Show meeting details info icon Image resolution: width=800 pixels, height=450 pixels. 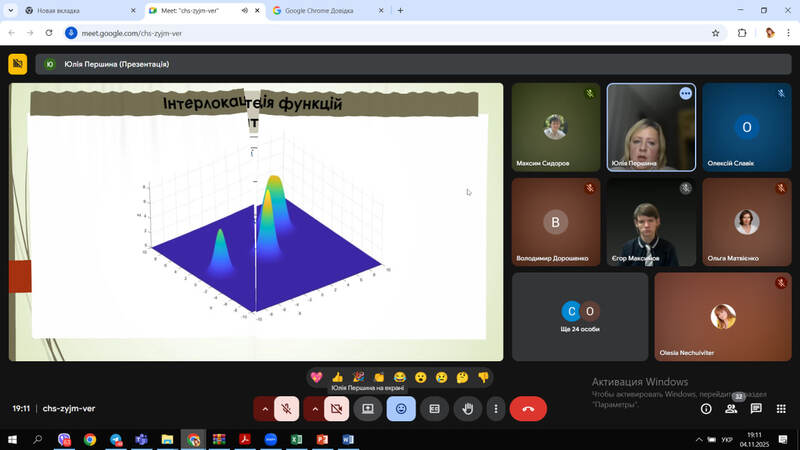706,408
